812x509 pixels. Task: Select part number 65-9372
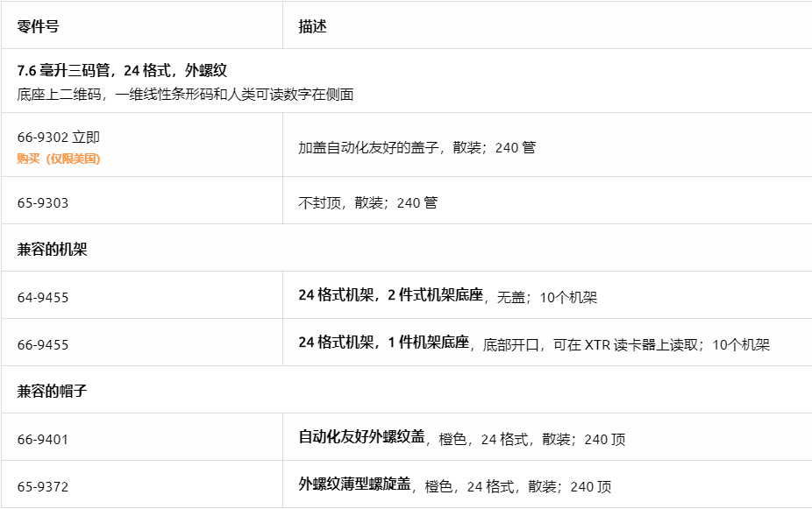click(43, 486)
